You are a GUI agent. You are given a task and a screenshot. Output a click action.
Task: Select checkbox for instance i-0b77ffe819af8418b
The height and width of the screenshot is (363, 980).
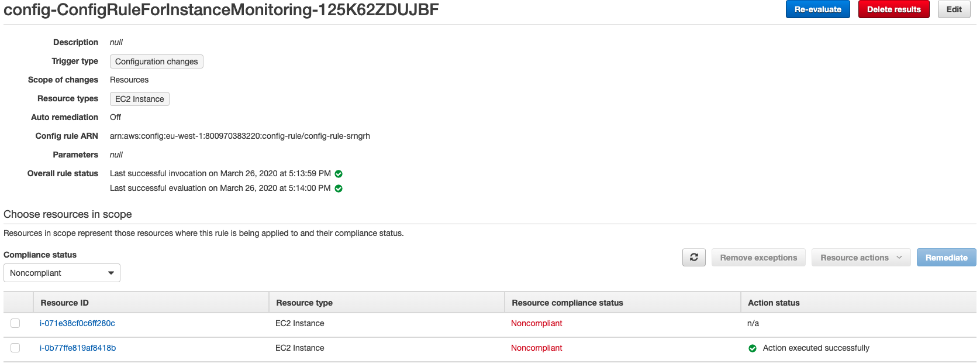point(15,348)
